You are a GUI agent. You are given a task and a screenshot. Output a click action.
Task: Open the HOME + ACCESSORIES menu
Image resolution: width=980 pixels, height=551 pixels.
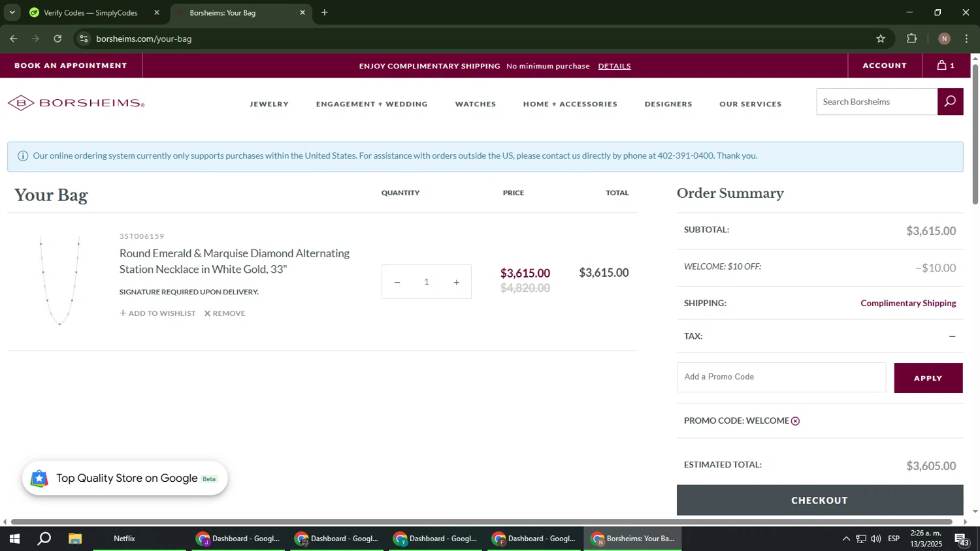coord(570,104)
